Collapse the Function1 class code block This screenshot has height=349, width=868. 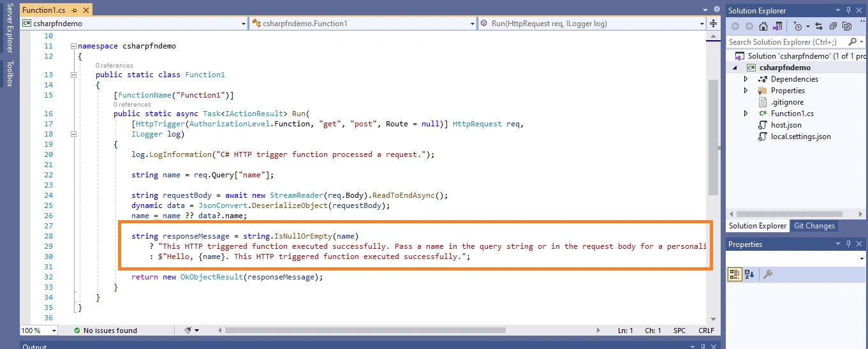73,75
